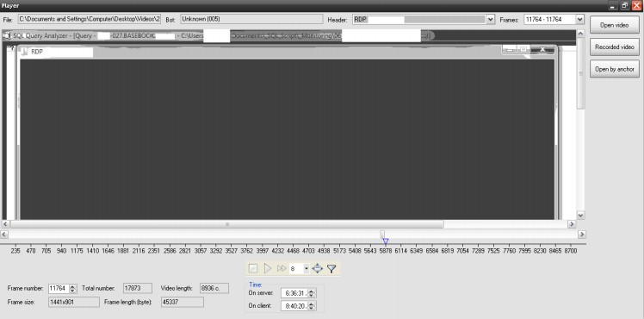644x319 pixels.
Task: Expand the Header RDP dropdown
Action: (x=491, y=19)
